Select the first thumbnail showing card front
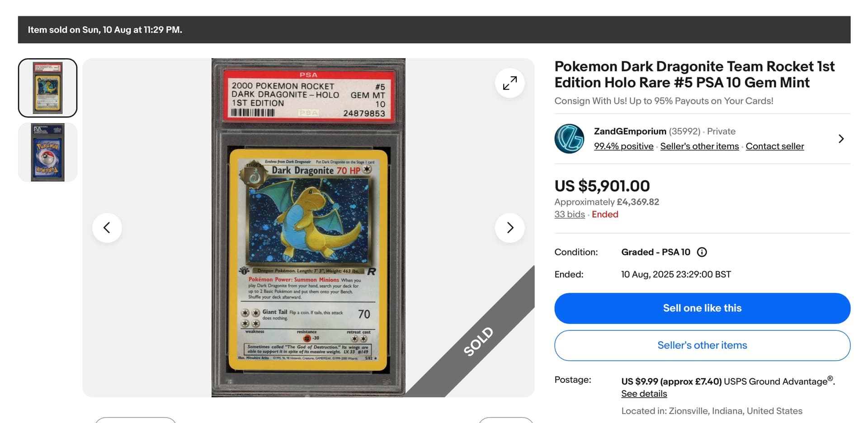The height and width of the screenshot is (423, 868). tap(48, 88)
